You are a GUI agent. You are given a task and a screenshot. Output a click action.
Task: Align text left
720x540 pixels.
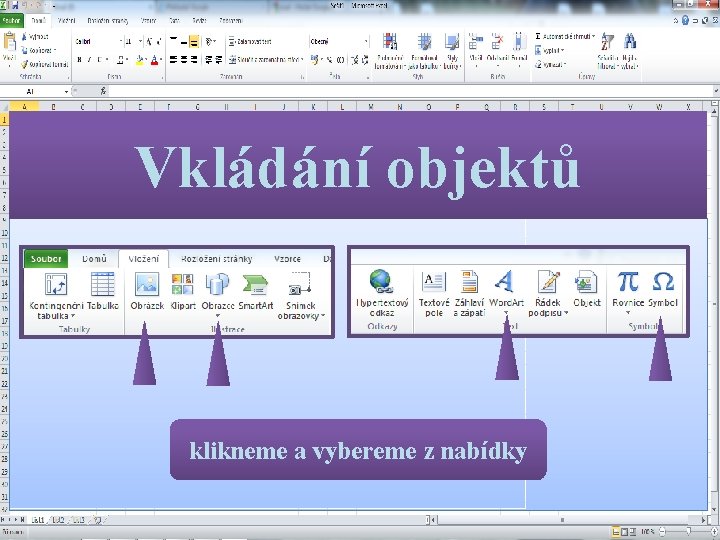tap(174, 60)
